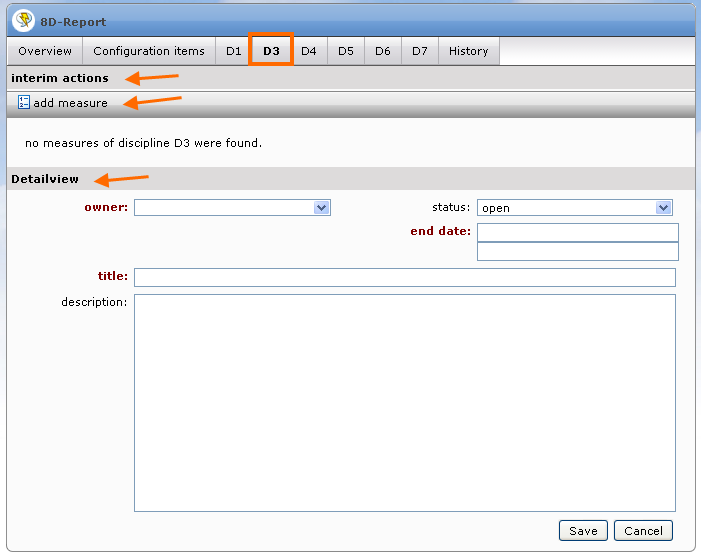Screen dimensions: 701x557
Task: Click the 8D-Report window icon
Action: click(23, 21)
